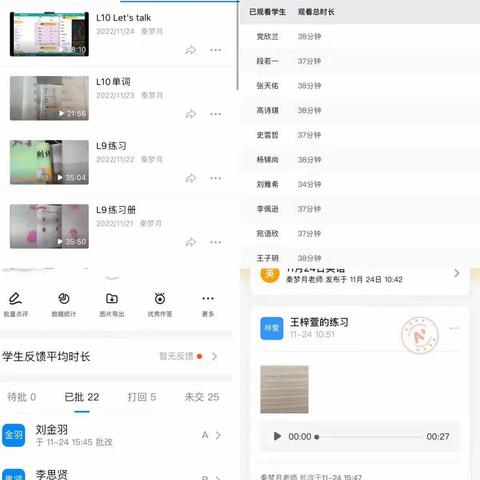Expand the 学生反馈平均时长 chevron
The width and height of the screenshot is (480, 480).
point(215,356)
